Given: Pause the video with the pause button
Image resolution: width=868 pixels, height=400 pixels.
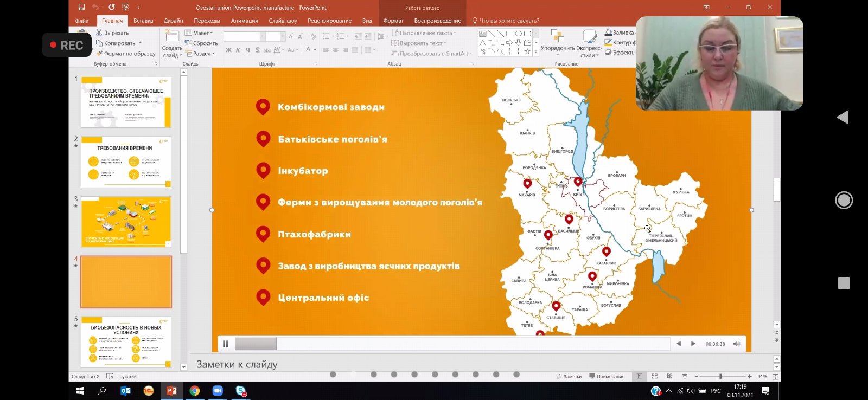Looking at the screenshot, I should point(226,344).
